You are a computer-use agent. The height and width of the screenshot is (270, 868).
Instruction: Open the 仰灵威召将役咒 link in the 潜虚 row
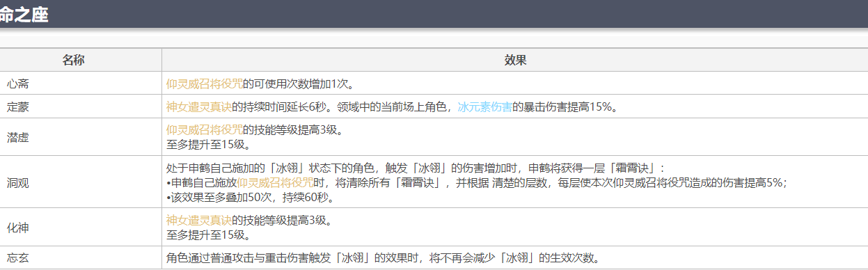tap(205, 129)
